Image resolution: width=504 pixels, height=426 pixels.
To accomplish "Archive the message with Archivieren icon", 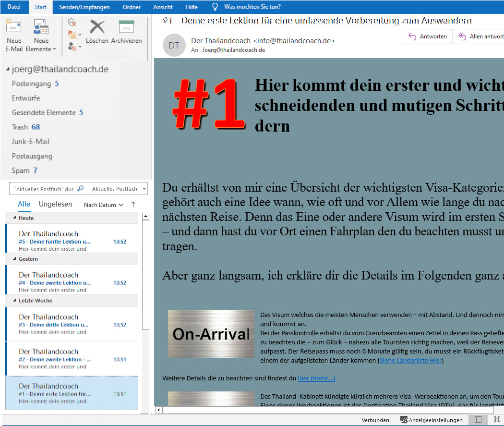I will click(126, 27).
